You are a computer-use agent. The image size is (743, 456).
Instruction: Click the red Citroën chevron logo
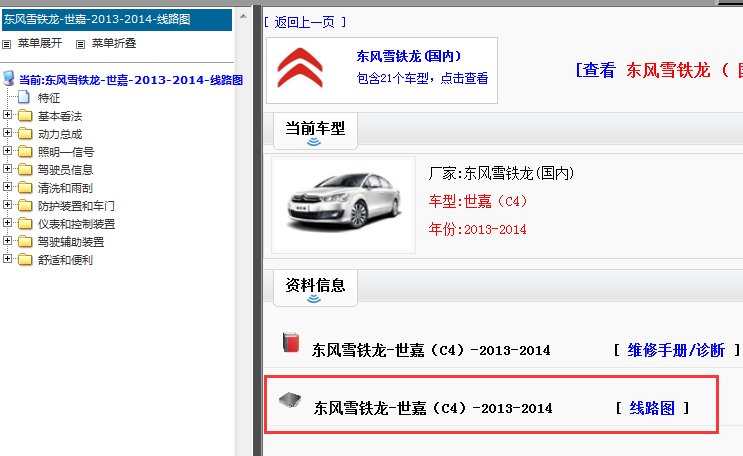click(300, 68)
